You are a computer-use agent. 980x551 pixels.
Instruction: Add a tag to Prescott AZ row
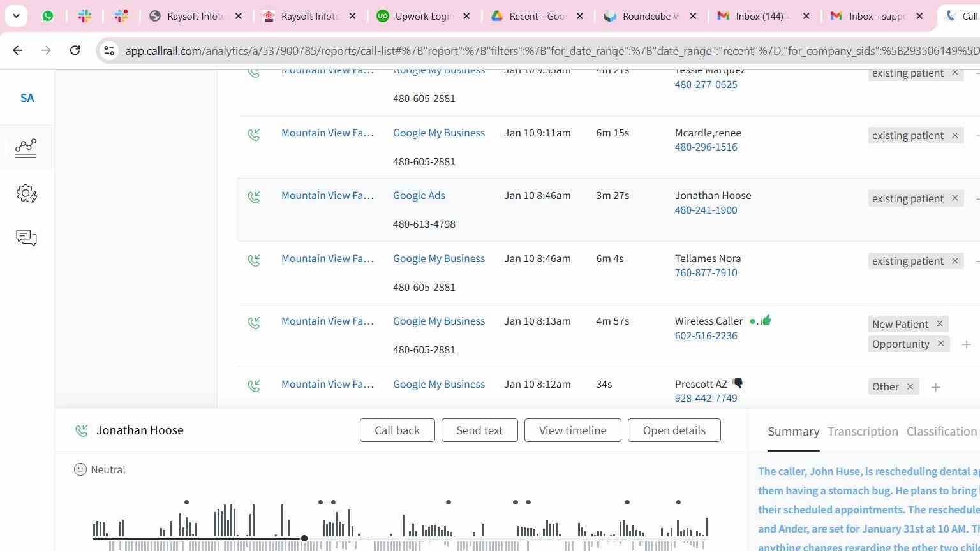[936, 387]
